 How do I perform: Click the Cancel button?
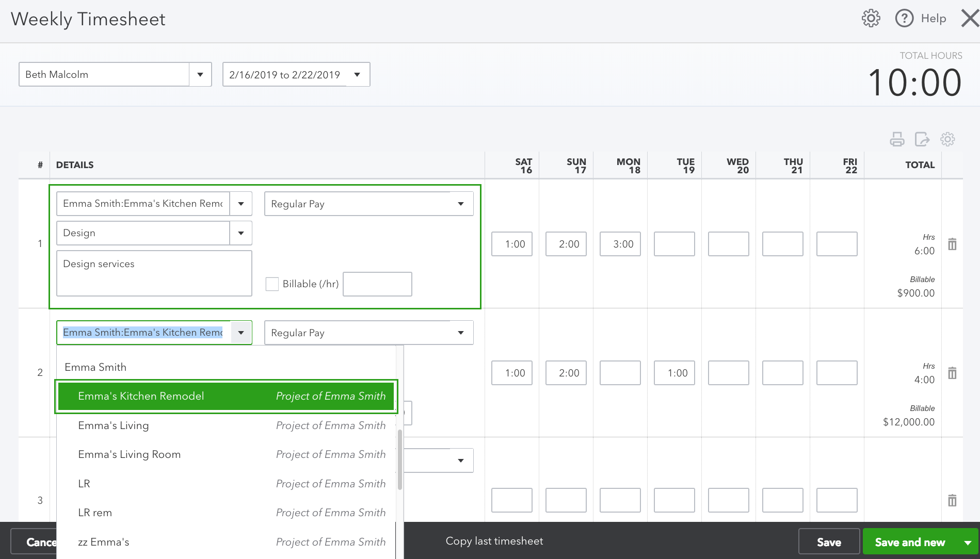coord(34,542)
